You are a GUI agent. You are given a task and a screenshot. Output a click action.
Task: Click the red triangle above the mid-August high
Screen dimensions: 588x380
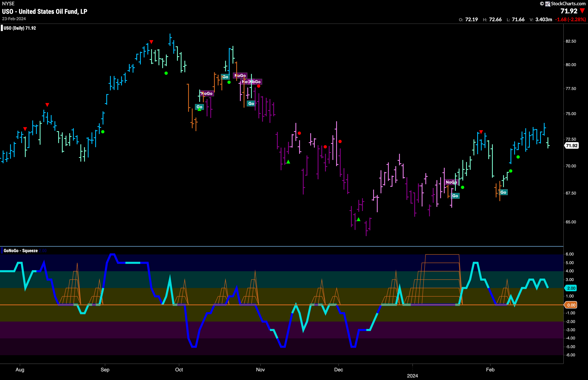click(47, 105)
